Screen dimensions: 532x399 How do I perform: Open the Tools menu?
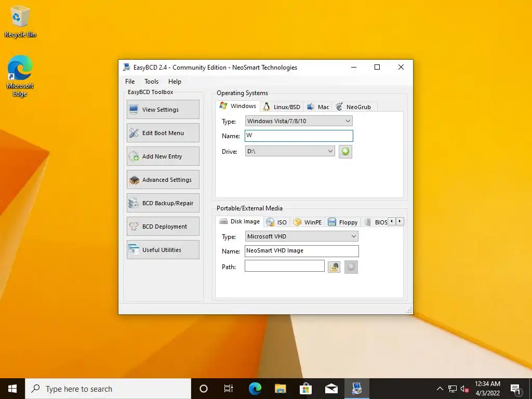click(151, 82)
